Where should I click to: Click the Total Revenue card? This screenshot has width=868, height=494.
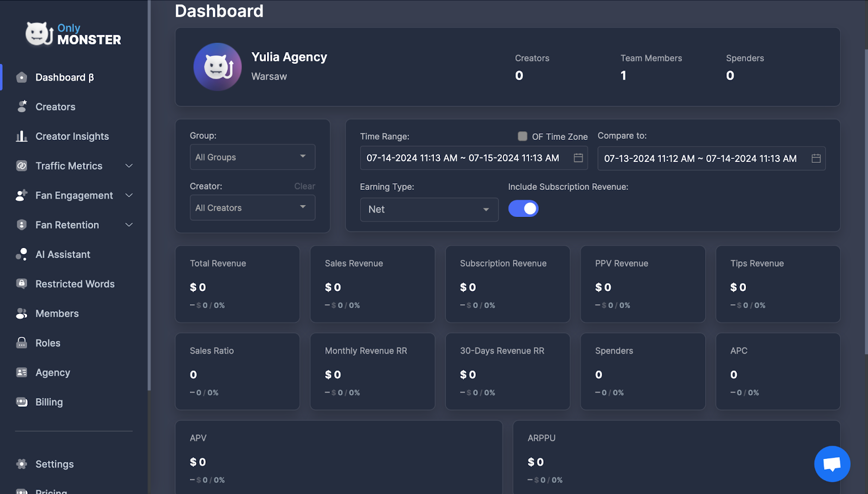tap(237, 284)
